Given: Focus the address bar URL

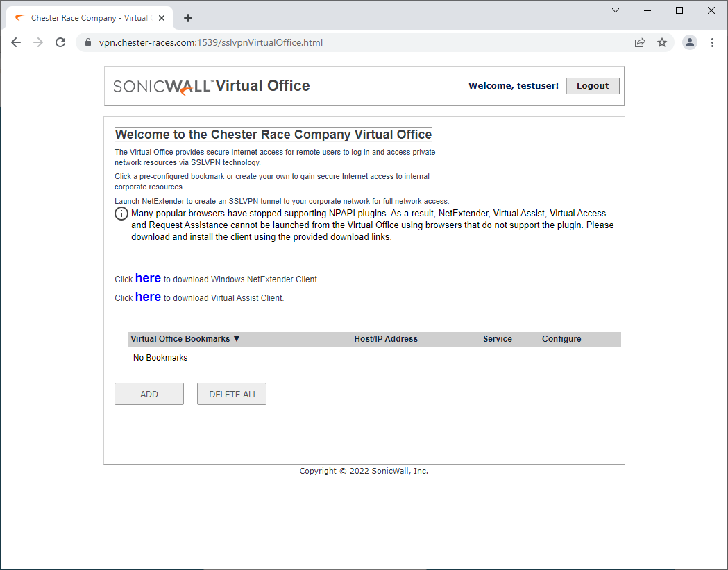Looking at the screenshot, I should pos(211,43).
